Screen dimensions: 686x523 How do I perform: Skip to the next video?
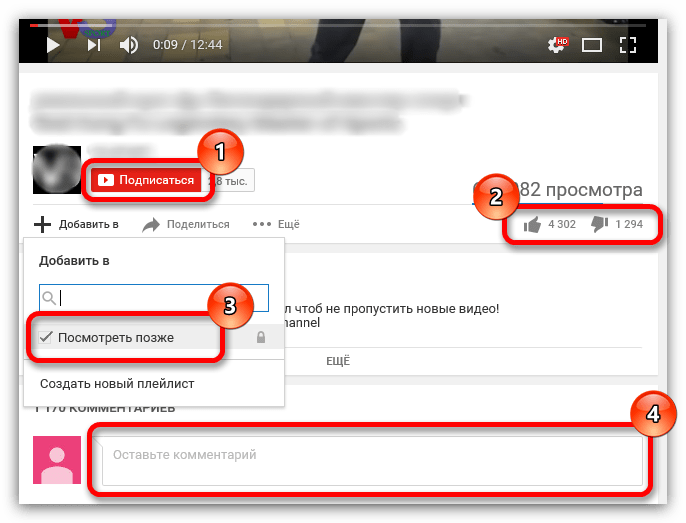point(94,45)
